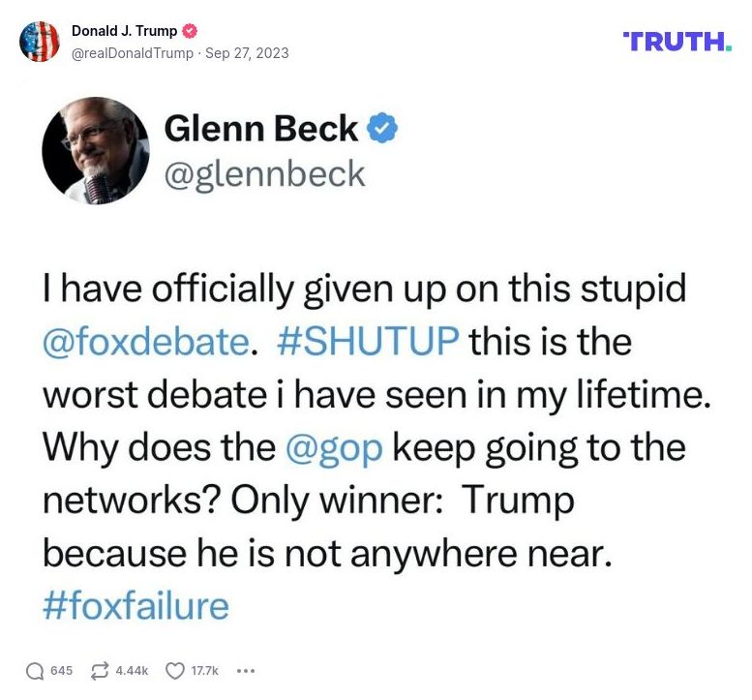Open the @gop mention
752x700 pixels.
[x=334, y=447]
